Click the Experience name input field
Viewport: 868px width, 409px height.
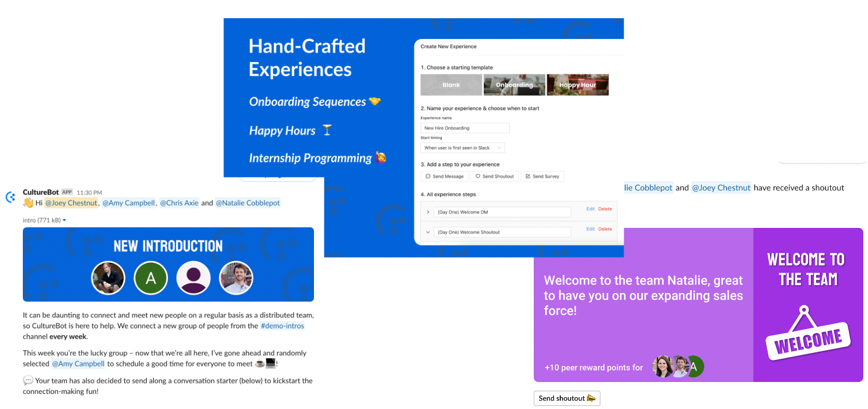click(465, 128)
